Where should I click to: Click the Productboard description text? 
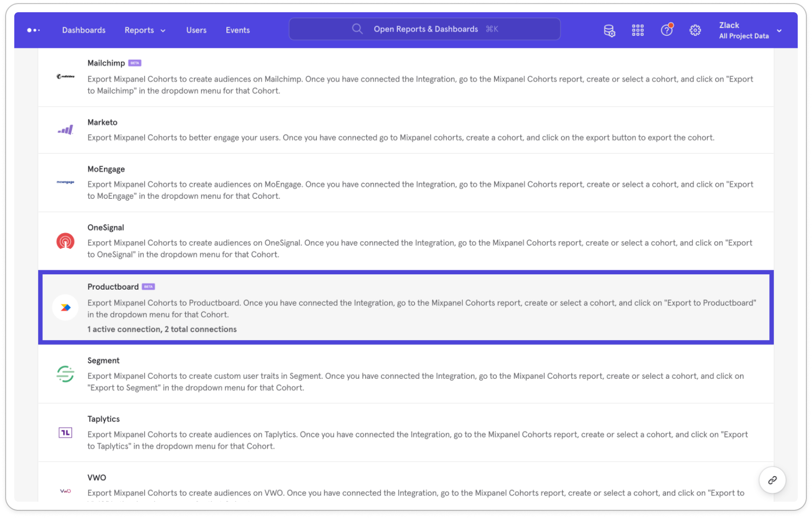pos(422,308)
